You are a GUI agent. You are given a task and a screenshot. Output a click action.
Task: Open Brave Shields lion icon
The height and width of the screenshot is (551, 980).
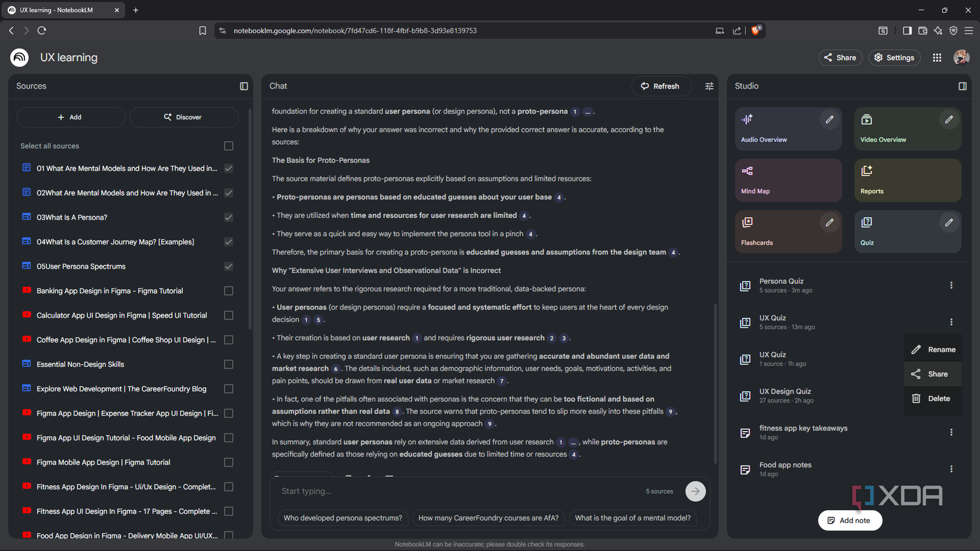756,30
